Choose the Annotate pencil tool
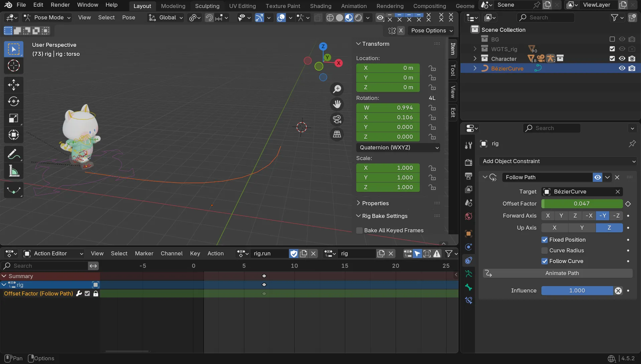The image size is (641, 364). (x=13, y=154)
